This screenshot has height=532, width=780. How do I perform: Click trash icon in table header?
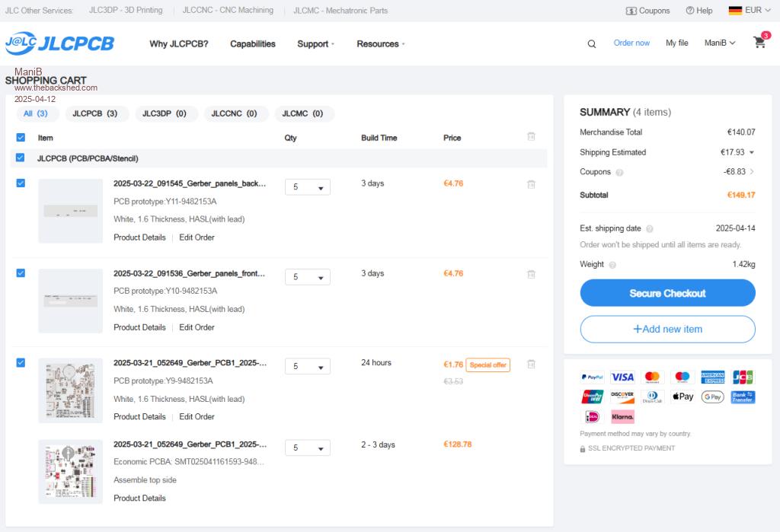pyautogui.click(x=531, y=136)
